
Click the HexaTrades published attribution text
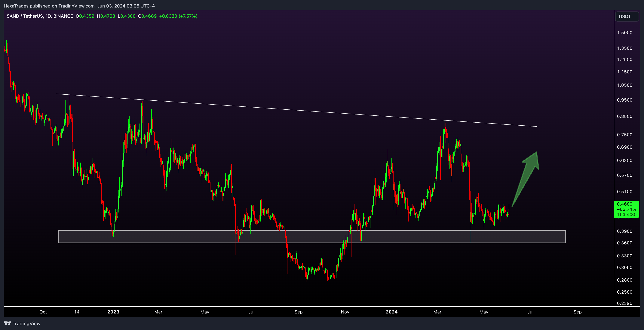pos(79,6)
